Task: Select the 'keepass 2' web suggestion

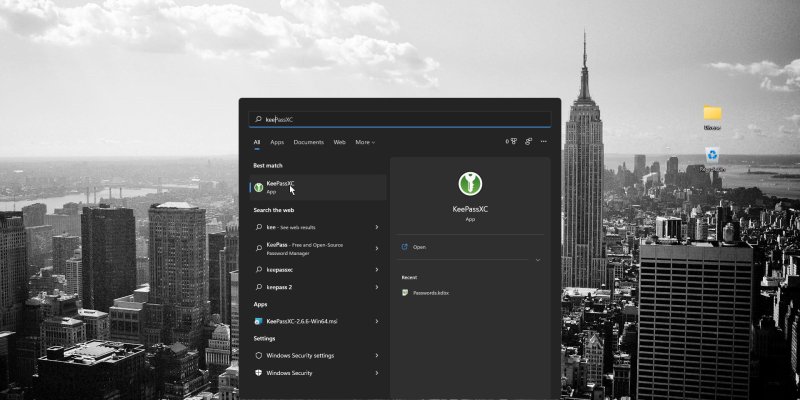Action: pos(282,287)
